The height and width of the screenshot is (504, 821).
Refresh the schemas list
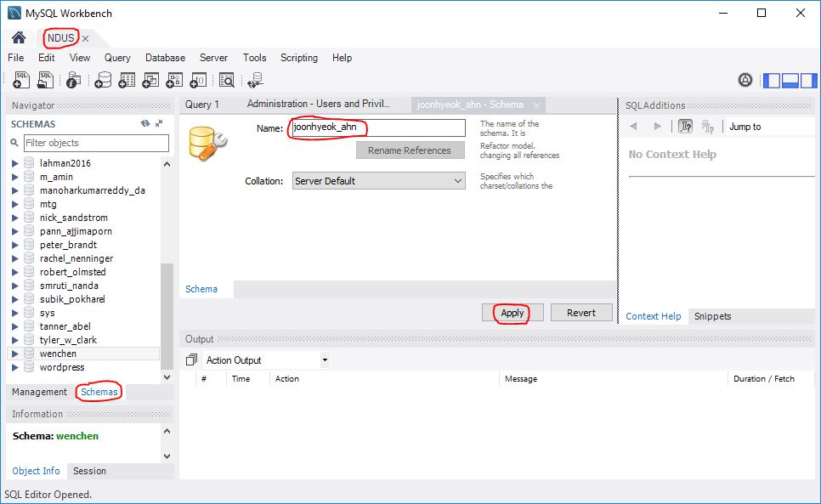click(145, 123)
